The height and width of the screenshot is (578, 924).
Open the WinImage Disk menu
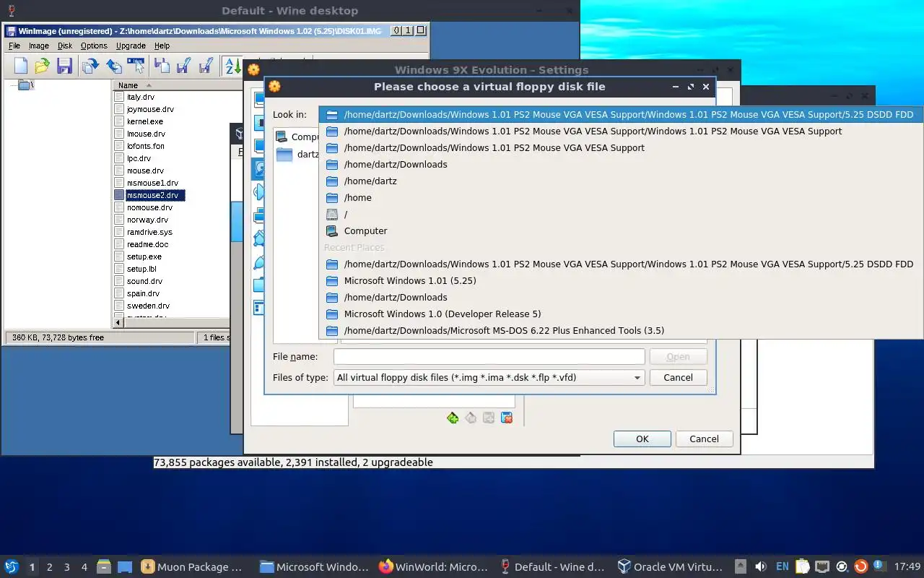[x=65, y=46]
